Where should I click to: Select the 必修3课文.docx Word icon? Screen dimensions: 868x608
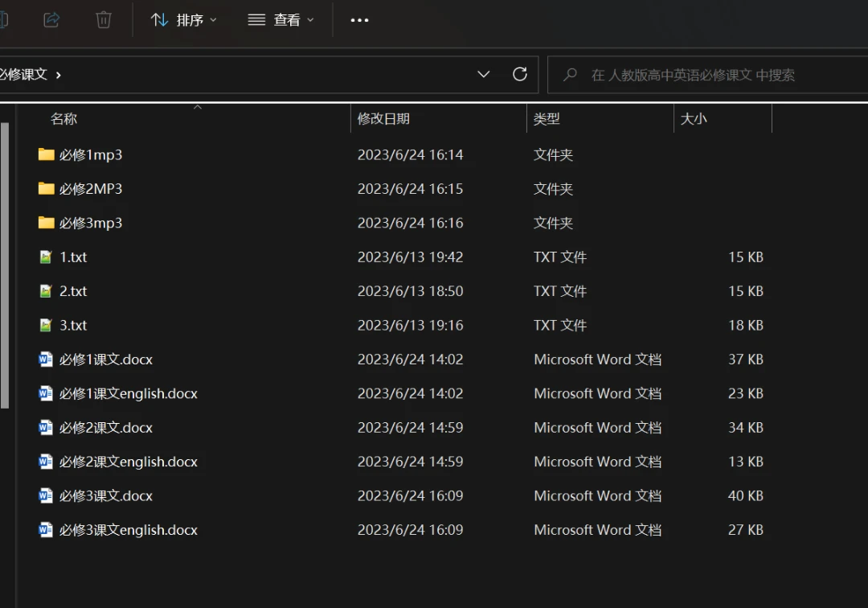pyautogui.click(x=46, y=495)
